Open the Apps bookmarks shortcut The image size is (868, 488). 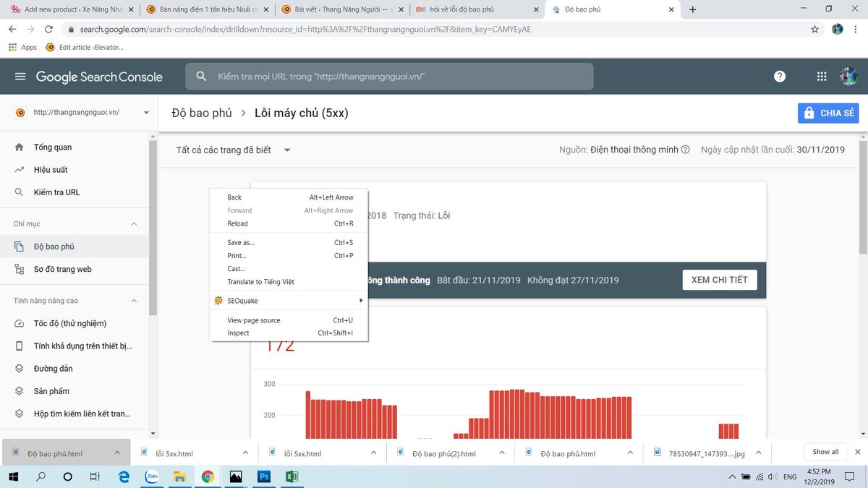tap(22, 47)
